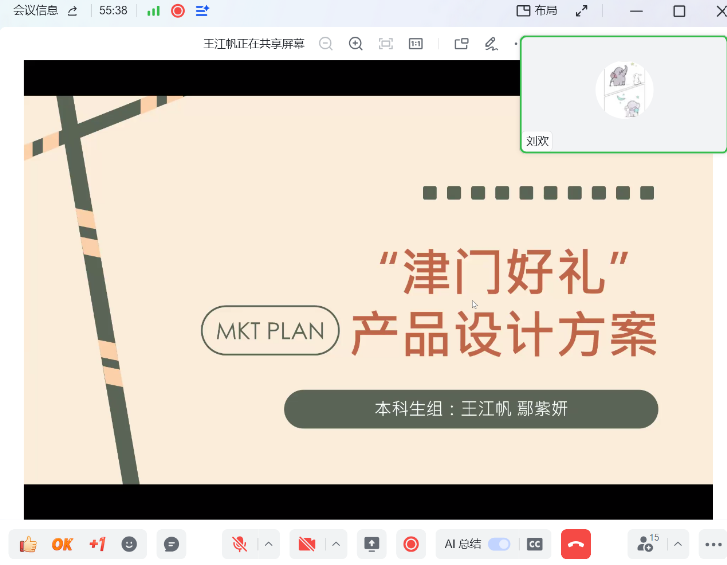Open the 布局 layout menu
This screenshot has width=727, height=565.
pyautogui.click(x=536, y=11)
